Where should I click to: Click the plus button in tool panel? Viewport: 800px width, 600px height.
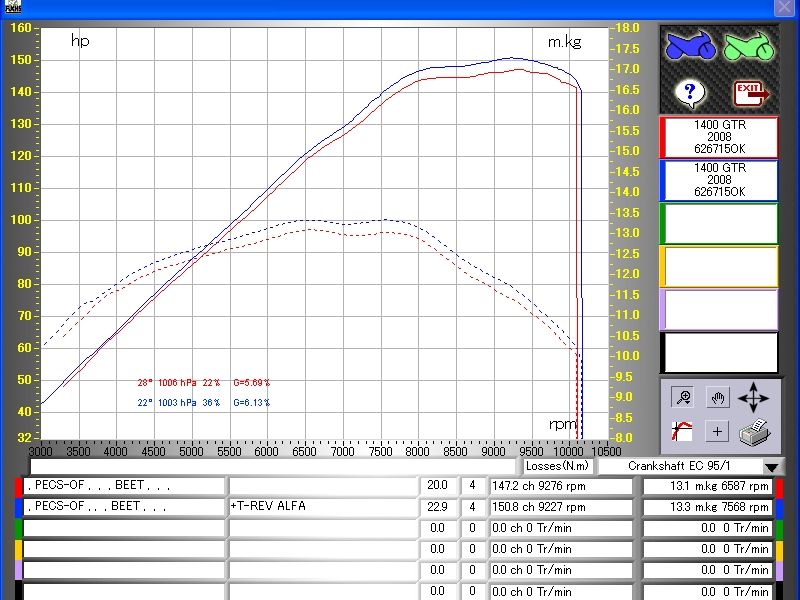pyautogui.click(x=717, y=432)
